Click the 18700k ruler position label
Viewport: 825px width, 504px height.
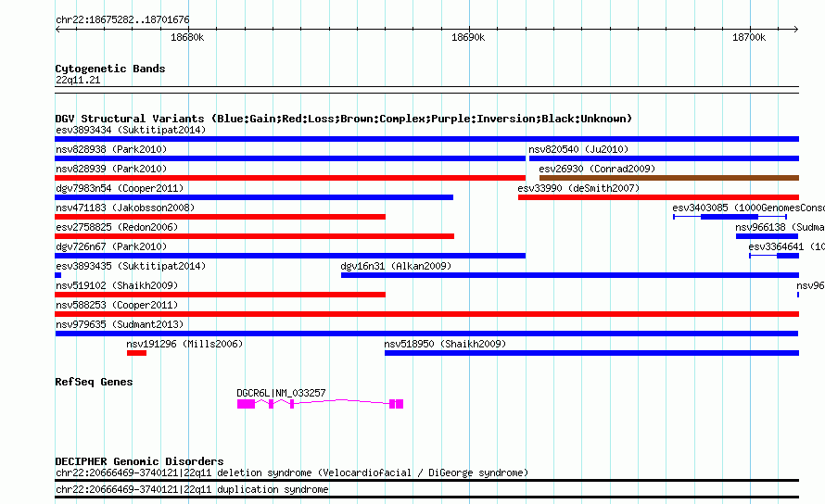[x=749, y=37]
